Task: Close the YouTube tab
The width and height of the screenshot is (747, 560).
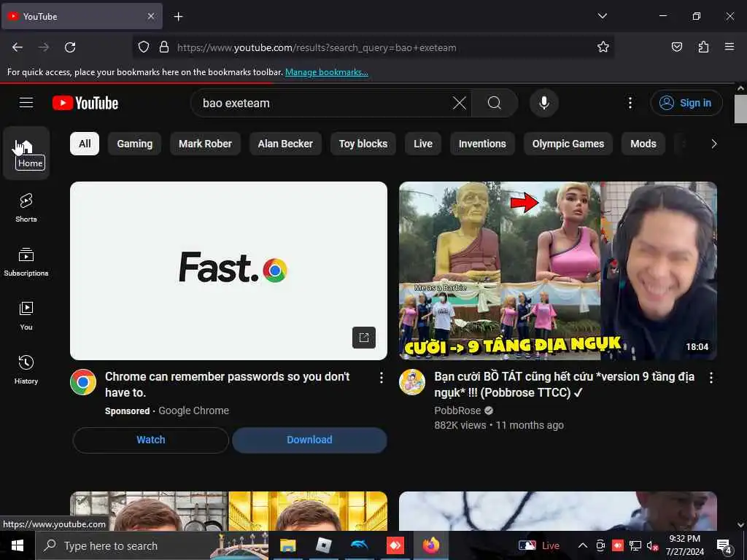Action: point(151,16)
